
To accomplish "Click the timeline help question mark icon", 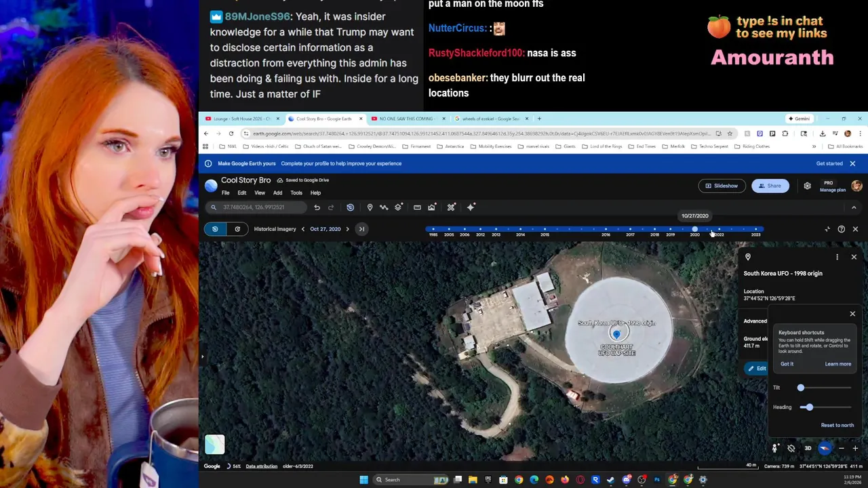I will point(841,229).
